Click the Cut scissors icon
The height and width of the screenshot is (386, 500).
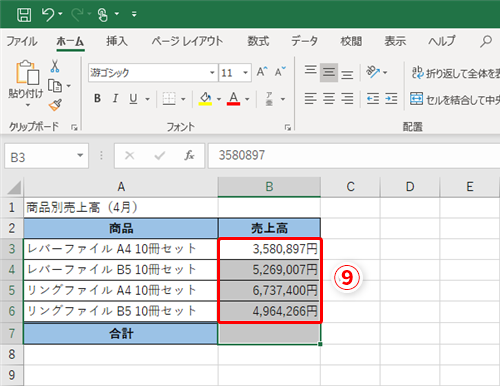55,66
